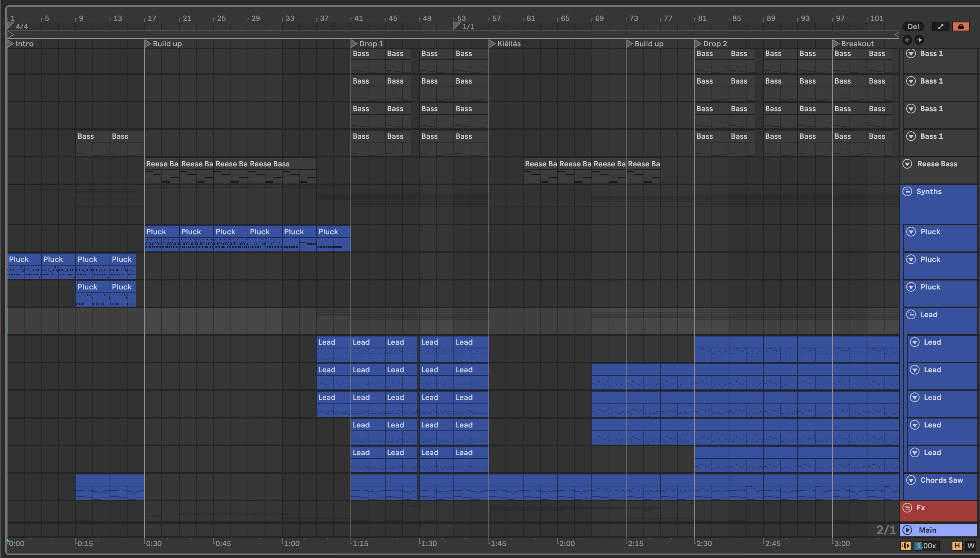The height and width of the screenshot is (558, 980).
Task: Toggle the H track height button
Action: pyautogui.click(x=957, y=546)
